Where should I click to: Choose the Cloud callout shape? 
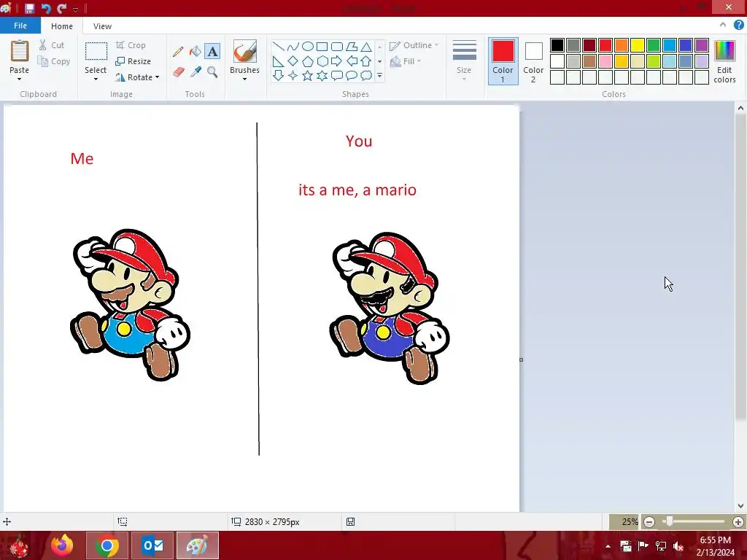coord(366,75)
